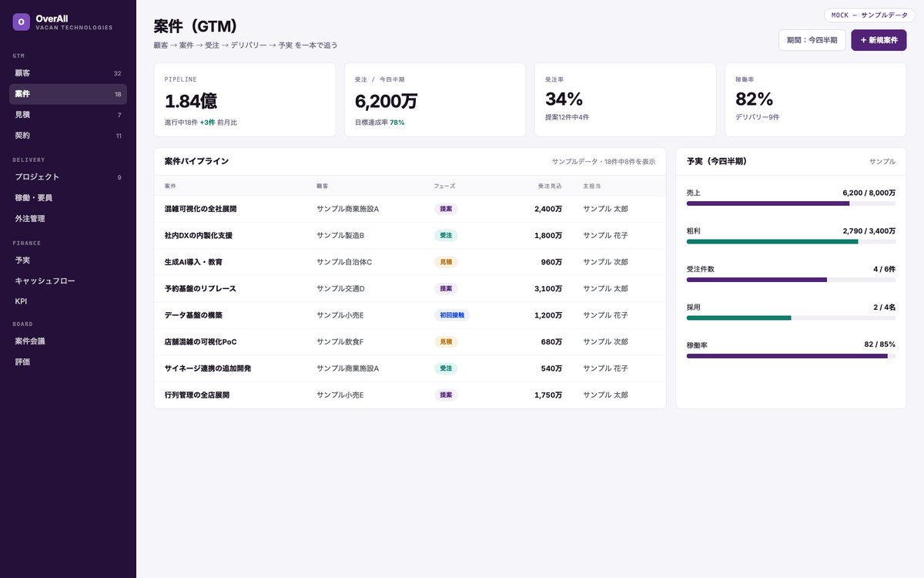Click the MOCK — サンプルデータ badge
Viewport: 924px width, 578px height.
coord(869,15)
